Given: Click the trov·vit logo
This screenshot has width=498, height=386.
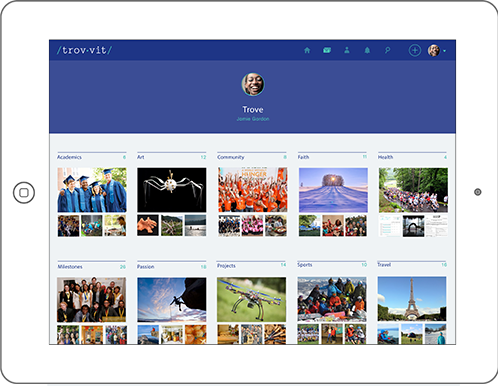Looking at the screenshot, I should coord(84,50).
